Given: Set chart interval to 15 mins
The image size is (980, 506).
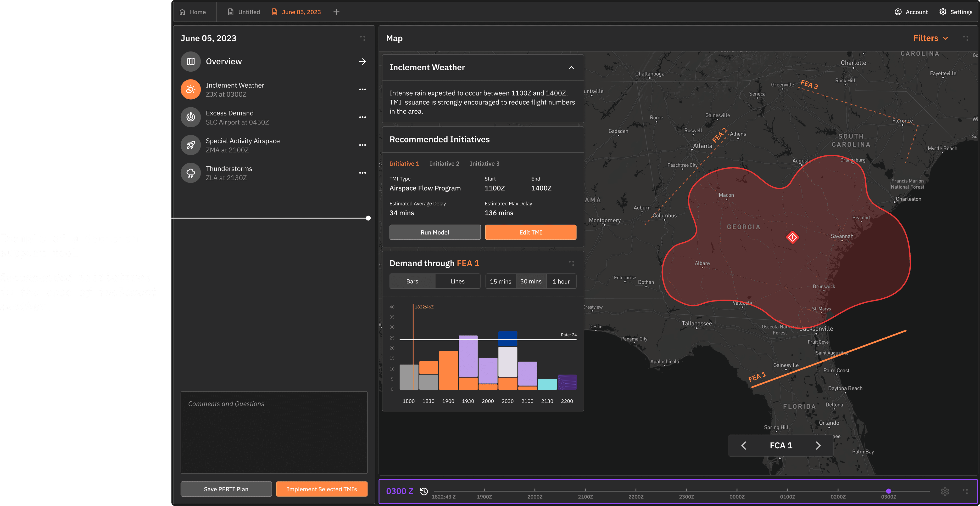Looking at the screenshot, I should click(x=500, y=281).
